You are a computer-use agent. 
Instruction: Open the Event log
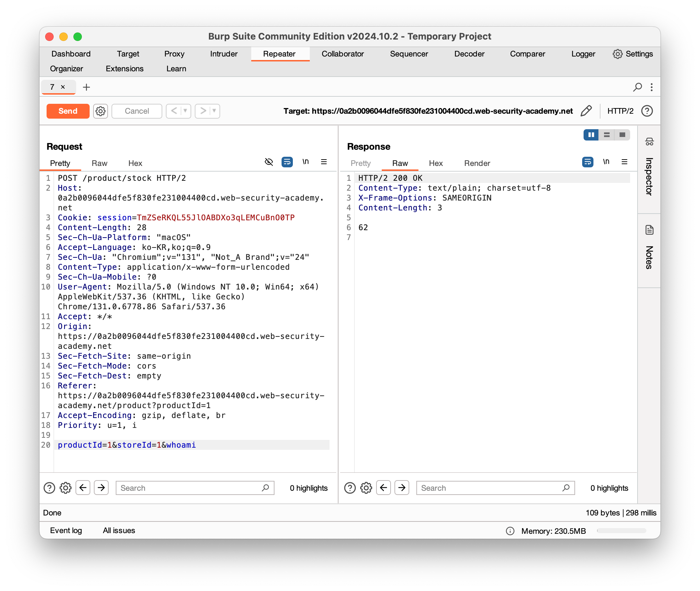66,531
